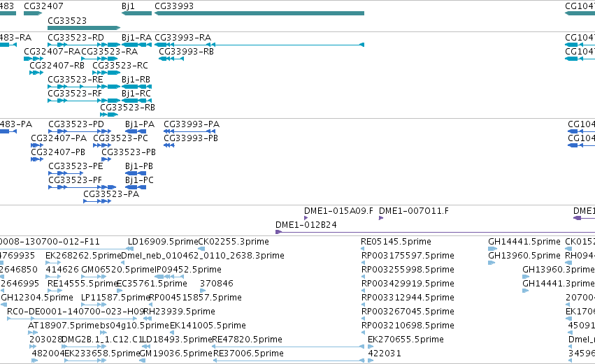
Task: Click EST label RP003312944.5prime
Action: tap(408, 298)
